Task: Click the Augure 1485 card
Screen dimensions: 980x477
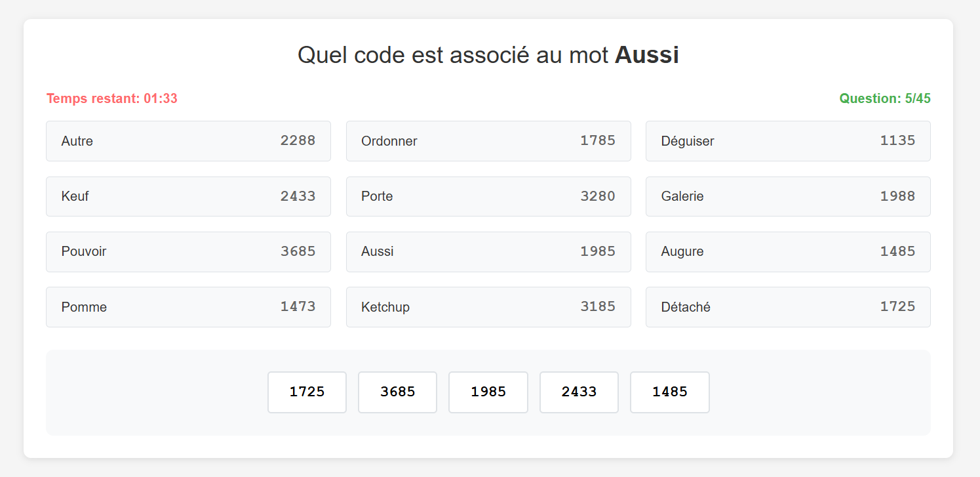Action: (x=787, y=251)
